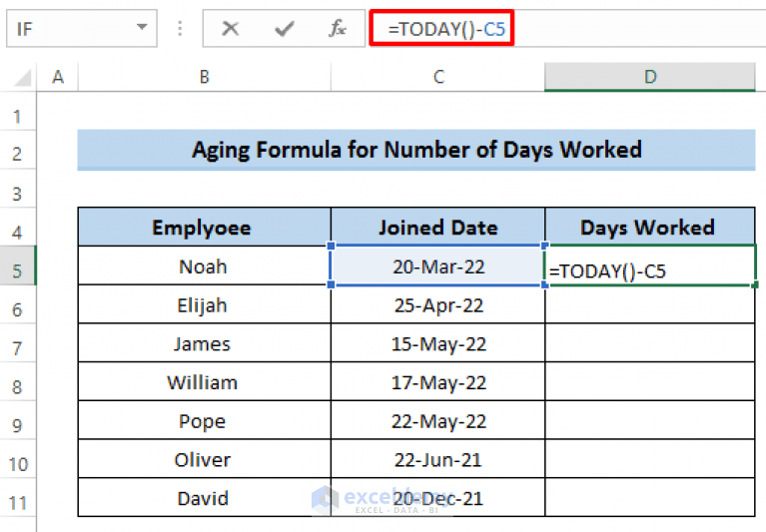Viewport: 766px width, 532px height.
Task: Select the empty Days Worked cell for David
Action: coord(650,498)
